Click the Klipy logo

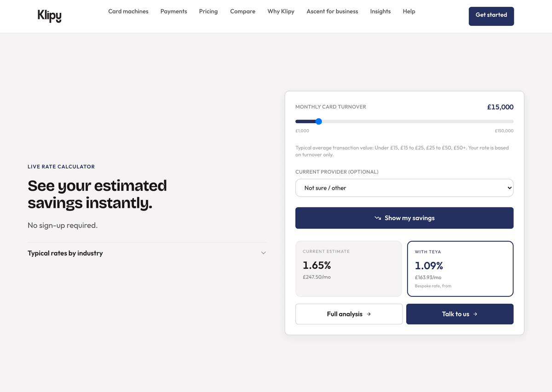coord(49,16)
